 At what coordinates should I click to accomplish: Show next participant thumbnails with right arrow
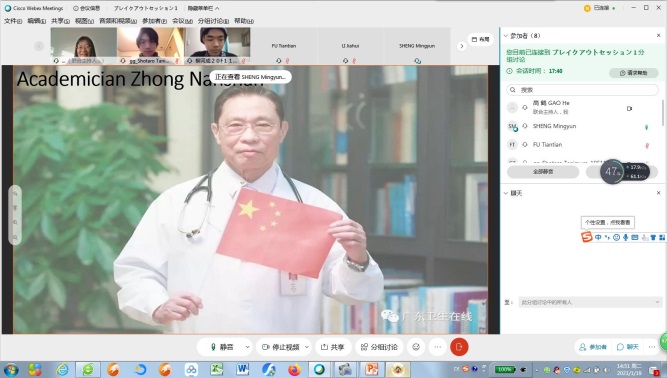(461, 46)
